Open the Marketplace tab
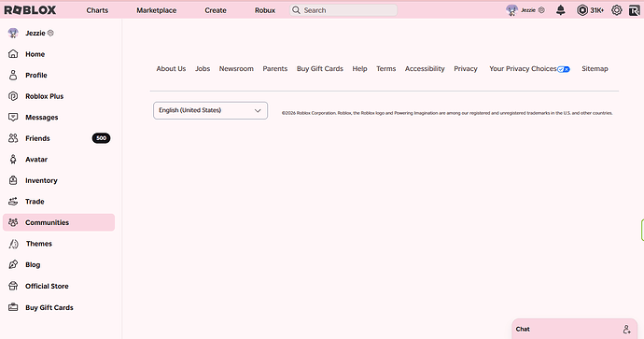 [x=157, y=10]
